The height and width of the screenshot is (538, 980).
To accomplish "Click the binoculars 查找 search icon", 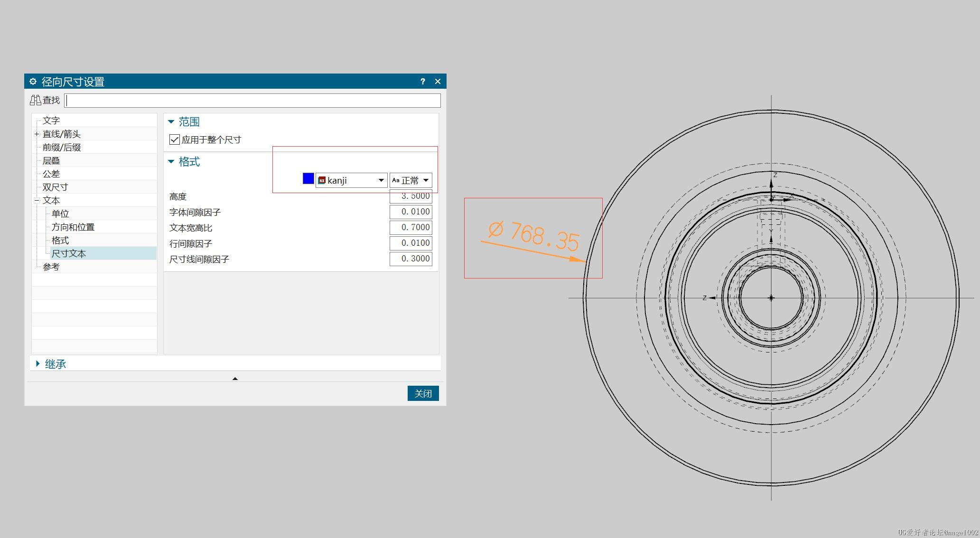I will click(x=36, y=100).
